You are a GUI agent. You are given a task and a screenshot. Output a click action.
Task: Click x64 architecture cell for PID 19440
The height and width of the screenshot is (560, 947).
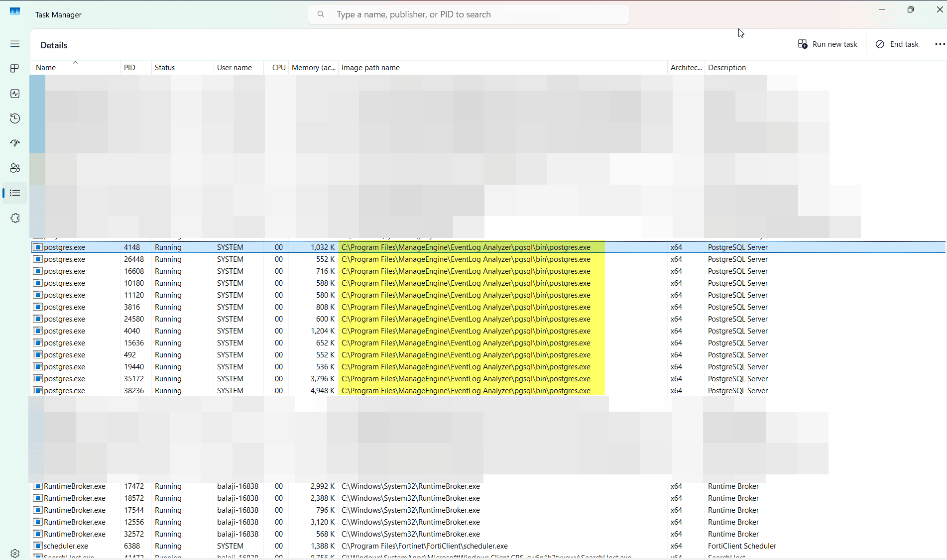(676, 367)
